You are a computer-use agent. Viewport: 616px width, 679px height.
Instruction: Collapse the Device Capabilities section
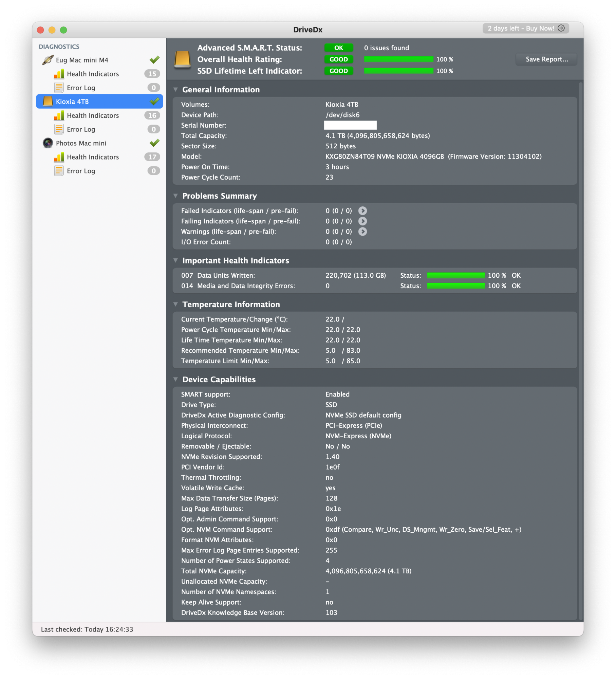pos(175,380)
